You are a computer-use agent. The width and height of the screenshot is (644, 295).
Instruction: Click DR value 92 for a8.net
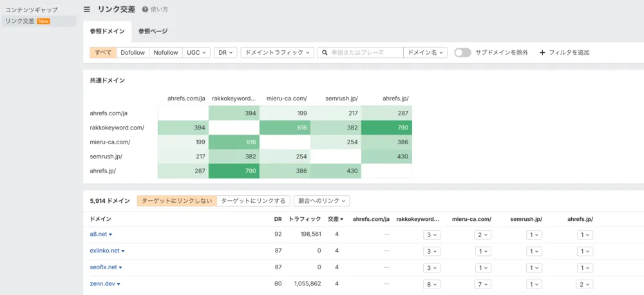click(278, 234)
